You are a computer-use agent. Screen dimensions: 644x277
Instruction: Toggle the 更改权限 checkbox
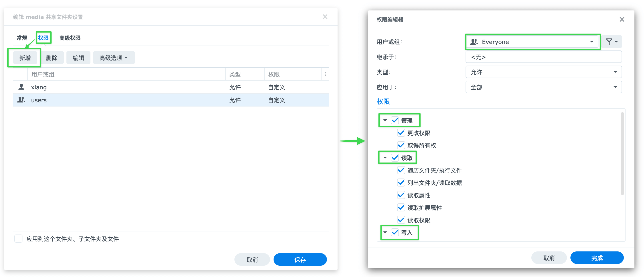(401, 133)
